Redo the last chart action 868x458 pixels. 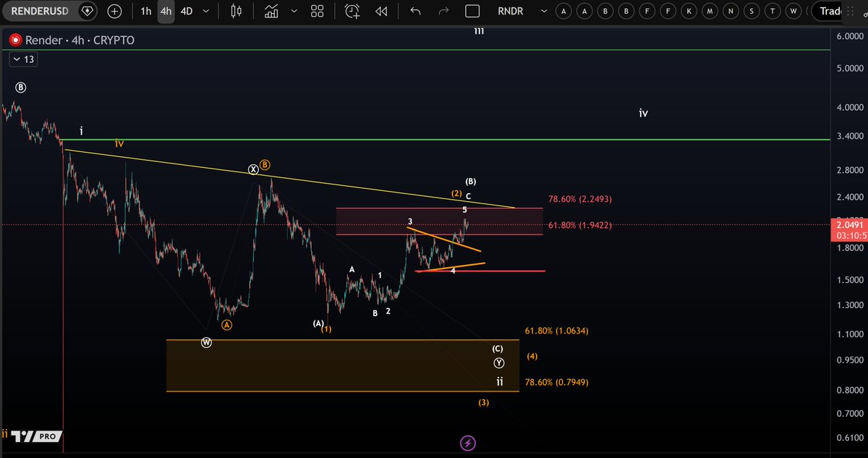(443, 12)
